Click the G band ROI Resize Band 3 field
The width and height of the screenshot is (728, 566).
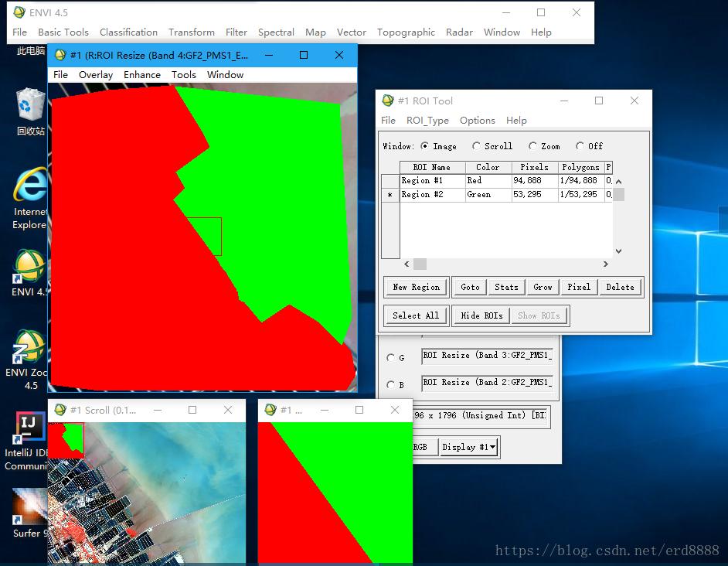point(488,356)
